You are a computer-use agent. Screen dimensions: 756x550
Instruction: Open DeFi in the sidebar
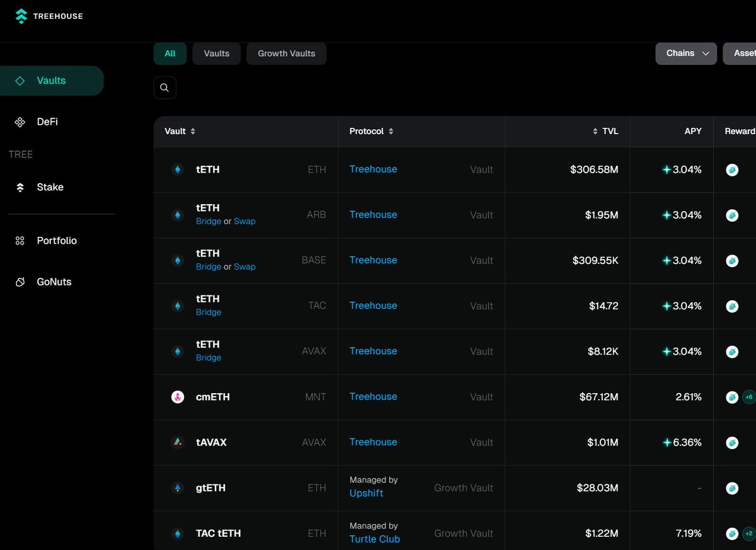[x=47, y=122]
